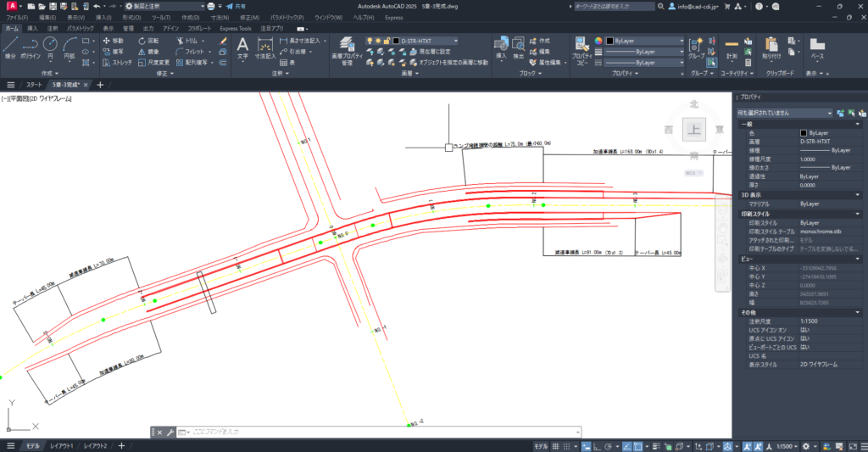Switch to the 注釈 ribbon tab
The image size is (868, 452).
click(x=53, y=28)
